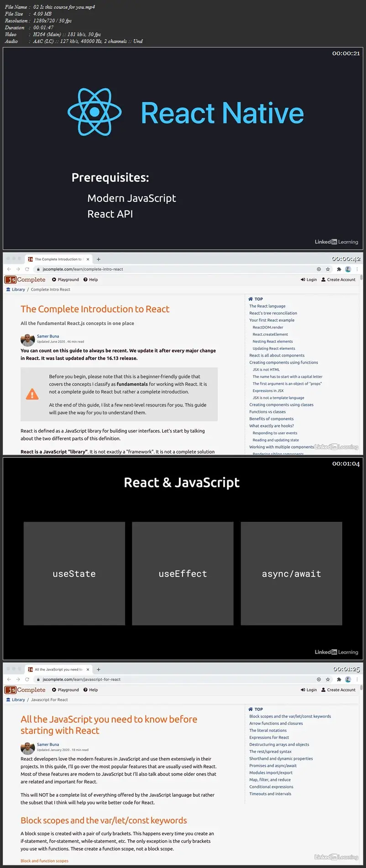Jump to 'The rest/spread syntax' section
This screenshot has width=366, height=868.
pyautogui.click(x=270, y=752)
